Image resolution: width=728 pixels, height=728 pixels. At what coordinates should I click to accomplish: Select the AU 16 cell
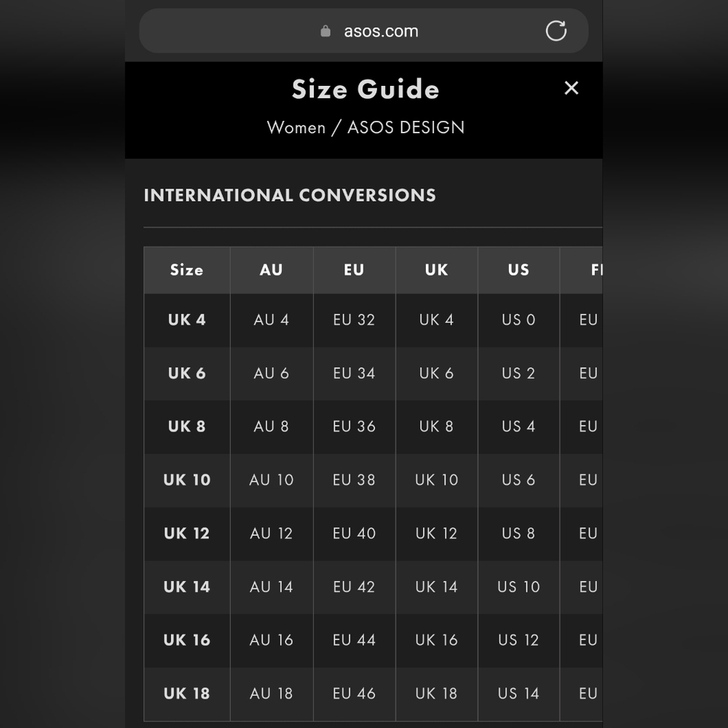point(272,640)
